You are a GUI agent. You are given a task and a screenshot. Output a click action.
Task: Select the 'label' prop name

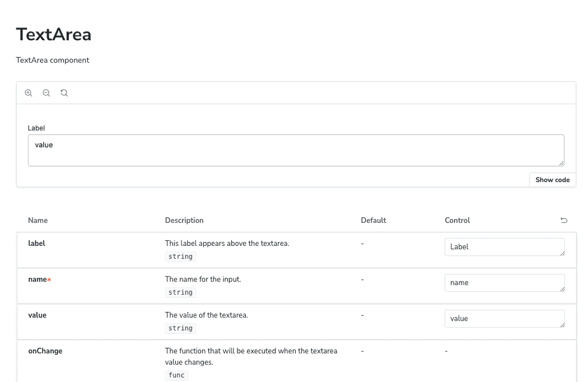click(x=36, y=243)
